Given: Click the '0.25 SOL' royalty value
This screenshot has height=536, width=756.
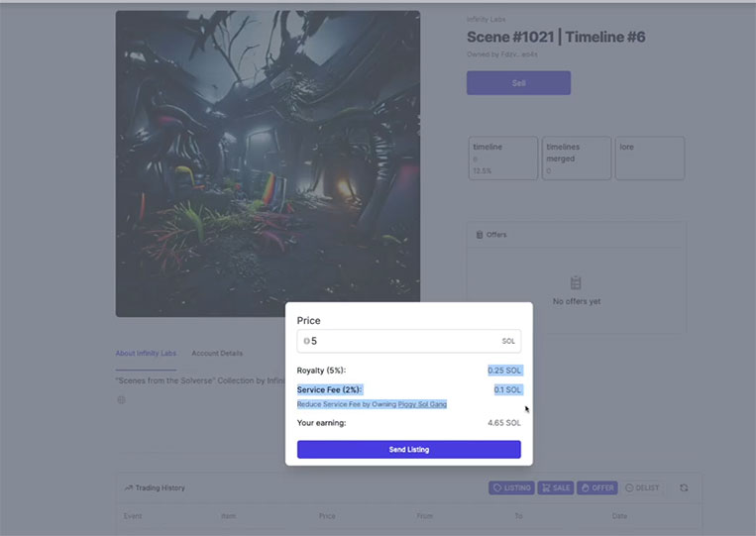Looking at the screenshot, I should (504, 371).
